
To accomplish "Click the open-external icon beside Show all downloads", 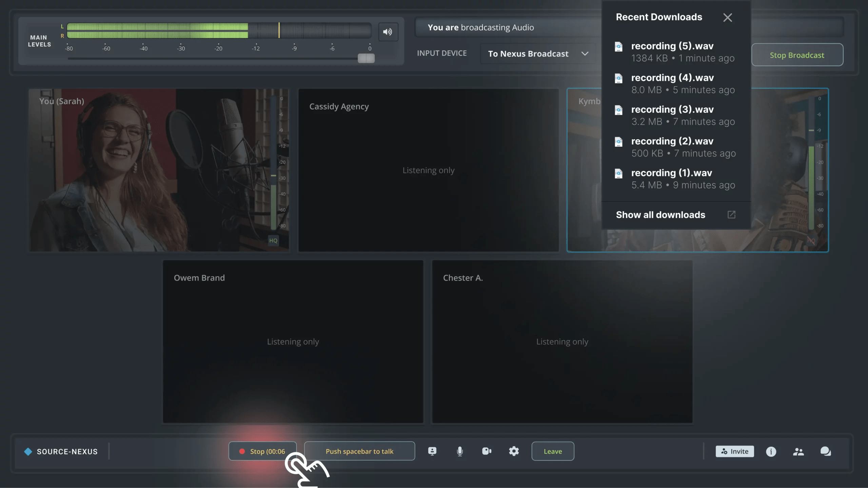I will tap(731, 215).
